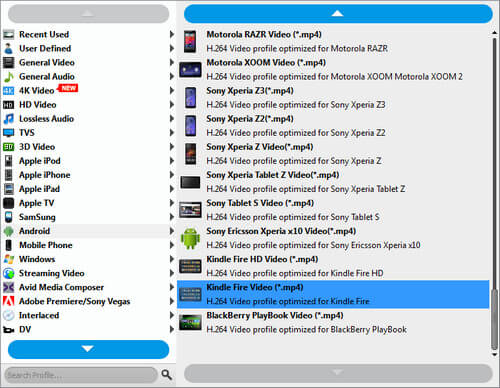Click the 3D Video icon
This screenshot has height=388, width=500.
(x=9, y=147)
